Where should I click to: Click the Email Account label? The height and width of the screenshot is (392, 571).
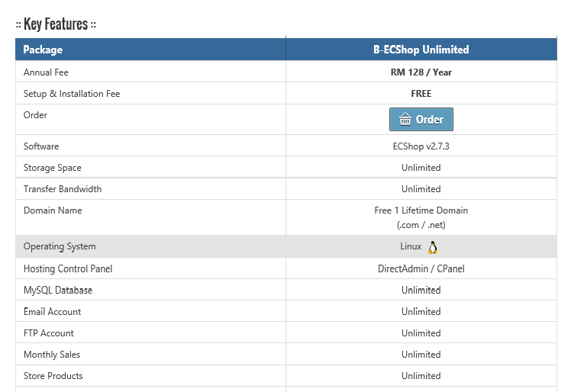tap(53, 312)
